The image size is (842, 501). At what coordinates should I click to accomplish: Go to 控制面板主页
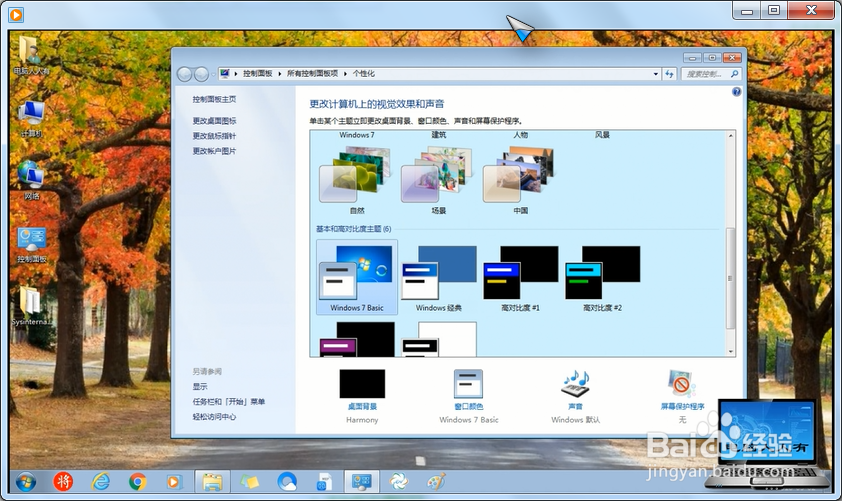click(x=214, y=99)
